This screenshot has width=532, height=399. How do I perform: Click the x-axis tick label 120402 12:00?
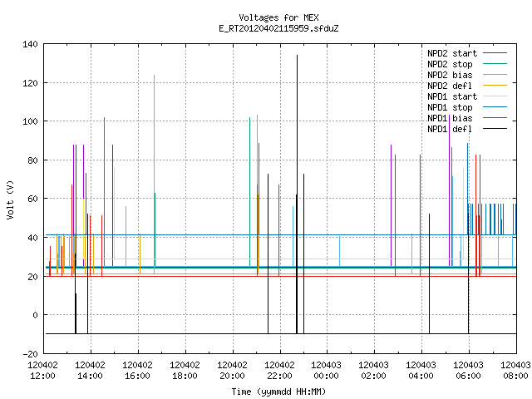42,371
